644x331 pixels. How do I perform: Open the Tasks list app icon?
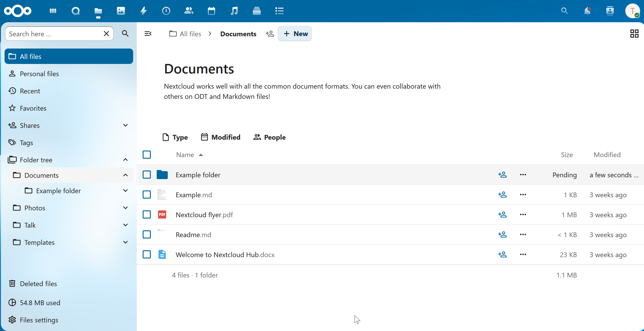click(x=279, y=11)
